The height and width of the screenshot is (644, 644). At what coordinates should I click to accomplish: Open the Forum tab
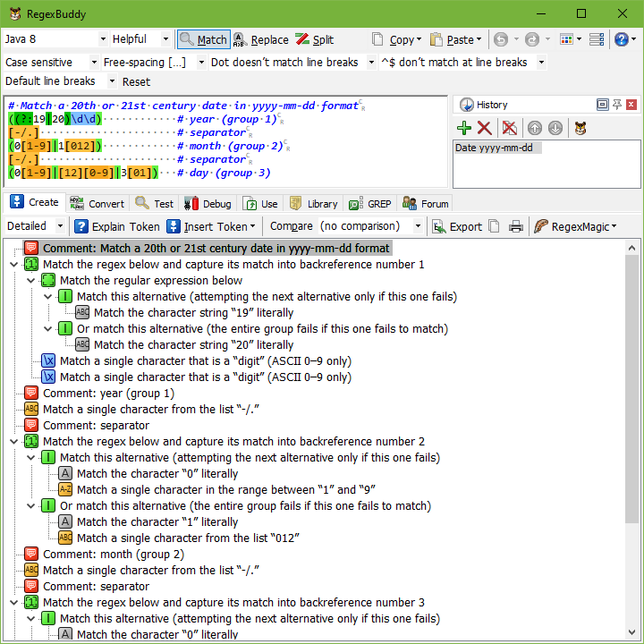tap(426, 204)
